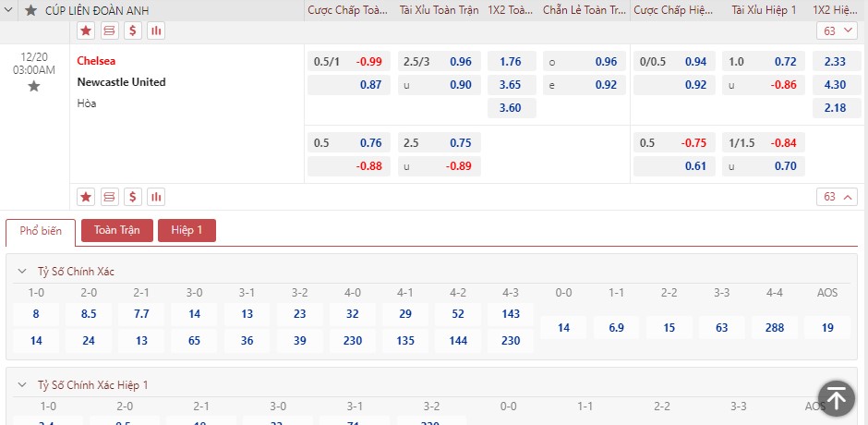This screenshot has width=868, height=425.
Task: Select correct score 2-2 odds 15
Action: (669, 327)
